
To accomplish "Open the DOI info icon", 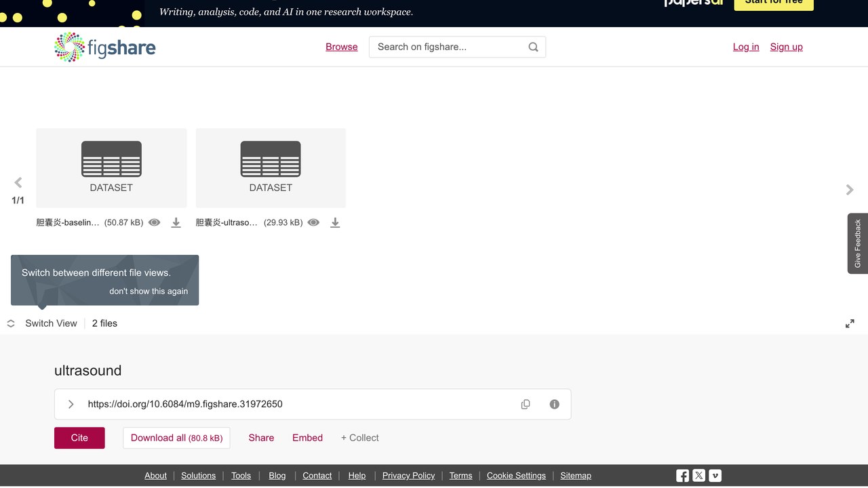I will [x=555, y=404].
